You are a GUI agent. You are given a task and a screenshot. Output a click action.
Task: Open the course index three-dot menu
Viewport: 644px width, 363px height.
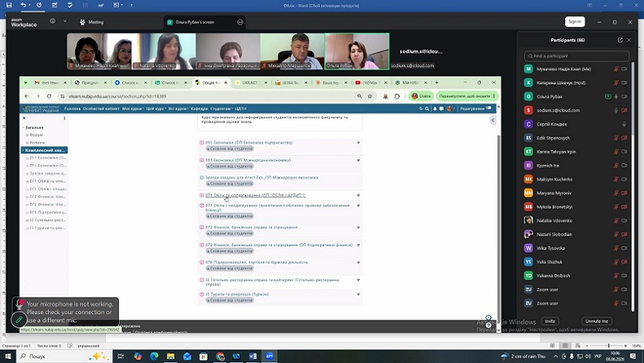(65, 118)
